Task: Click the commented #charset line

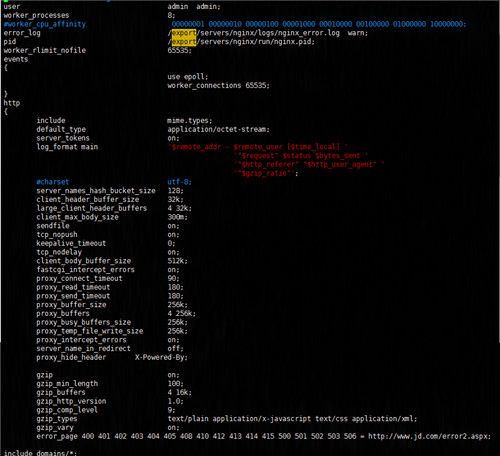Action: (53, 182)
